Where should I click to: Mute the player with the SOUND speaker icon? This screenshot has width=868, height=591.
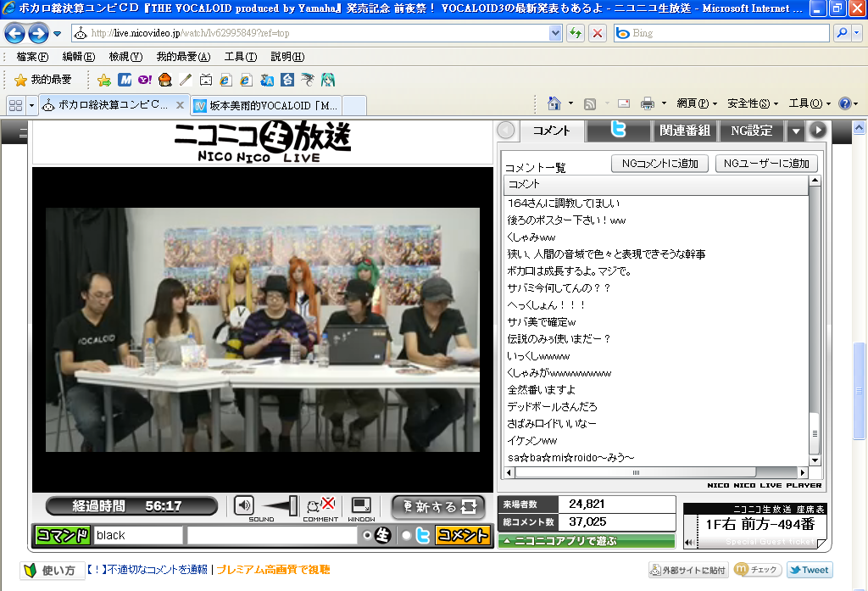(243, 505)
